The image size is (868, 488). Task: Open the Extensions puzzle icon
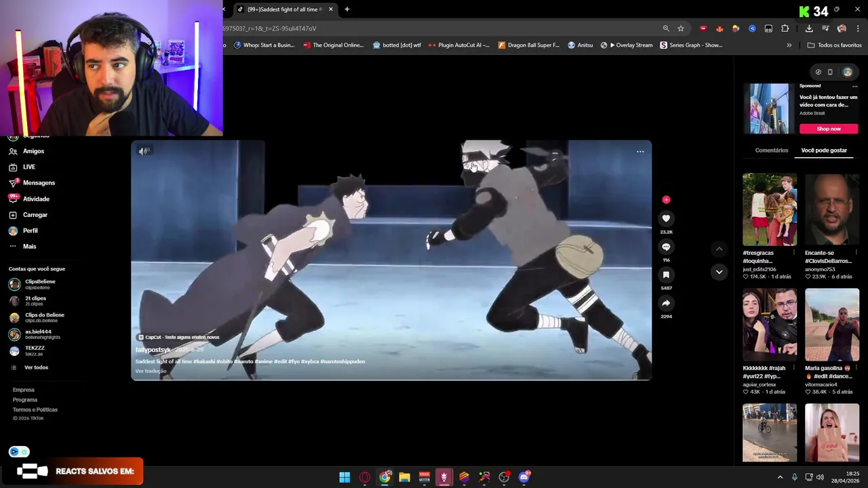[x=785, y=28]
